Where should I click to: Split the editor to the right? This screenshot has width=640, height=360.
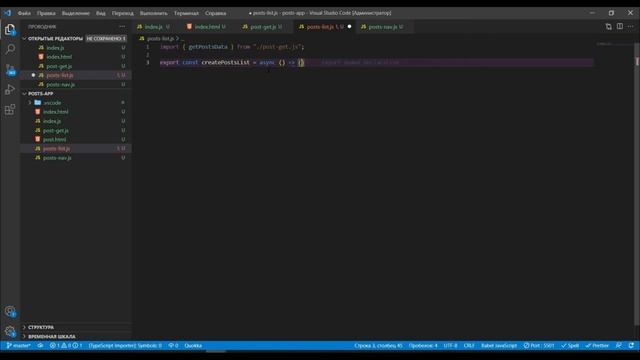(620, 27)
